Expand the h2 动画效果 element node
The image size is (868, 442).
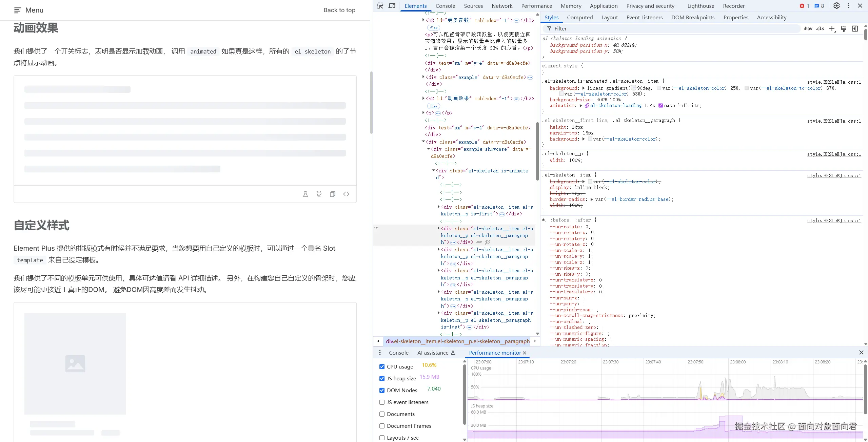(423, 98)
